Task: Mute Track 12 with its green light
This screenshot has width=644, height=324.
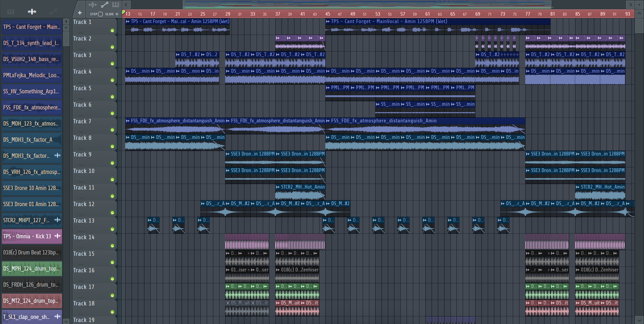Action: tap(112, 212)
